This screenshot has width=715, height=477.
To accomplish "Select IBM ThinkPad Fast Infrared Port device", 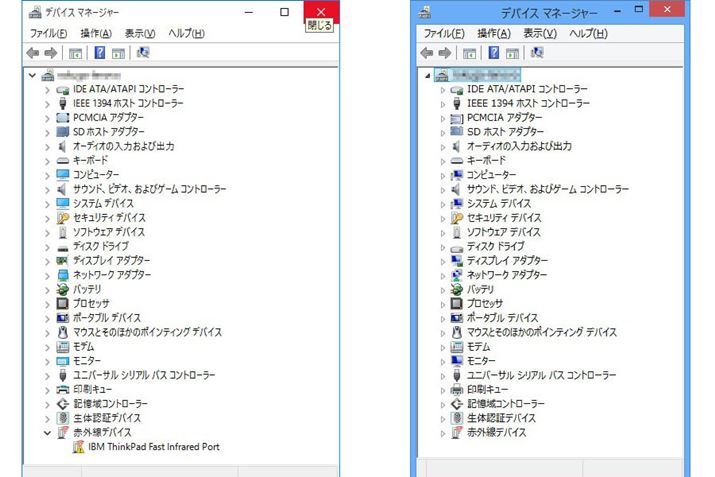I will click(153, 447).
